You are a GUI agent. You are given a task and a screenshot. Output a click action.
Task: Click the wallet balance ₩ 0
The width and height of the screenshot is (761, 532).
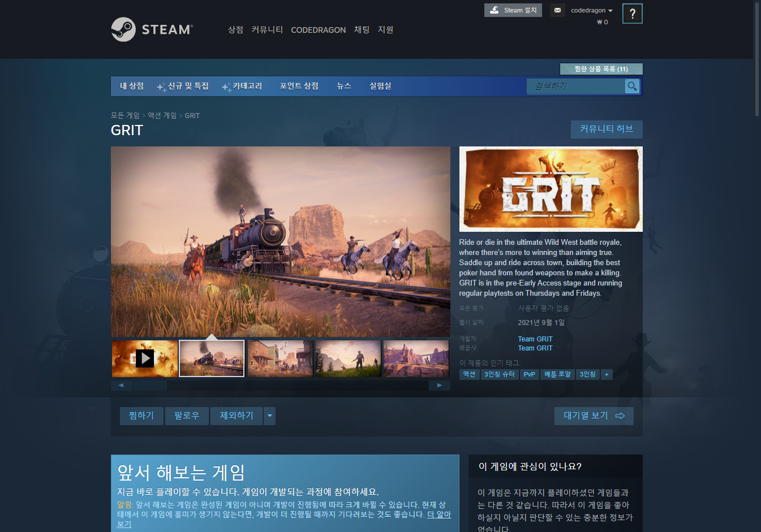603,22
